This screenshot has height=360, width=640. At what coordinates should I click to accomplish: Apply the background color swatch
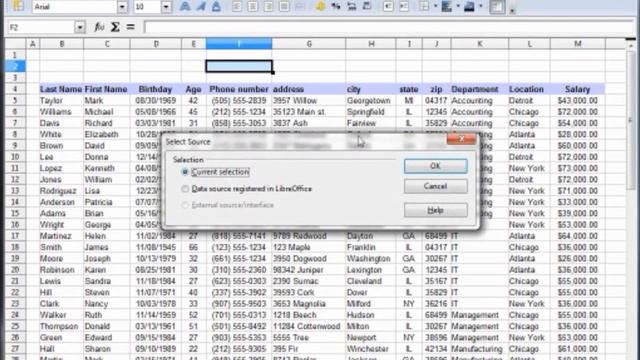point(447,7)
